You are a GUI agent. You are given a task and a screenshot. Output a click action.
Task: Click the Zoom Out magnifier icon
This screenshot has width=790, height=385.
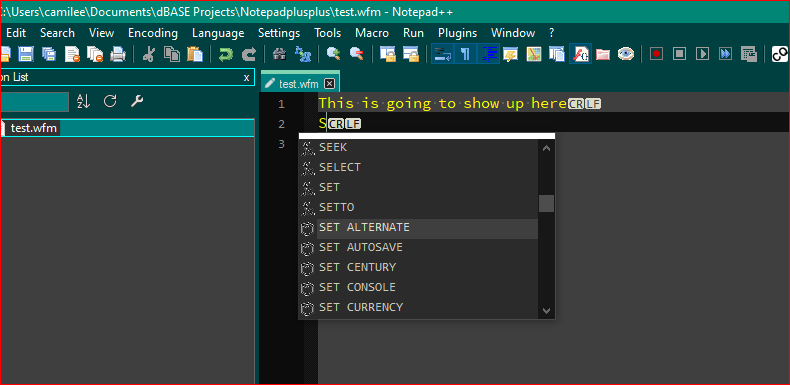(356, 54)
